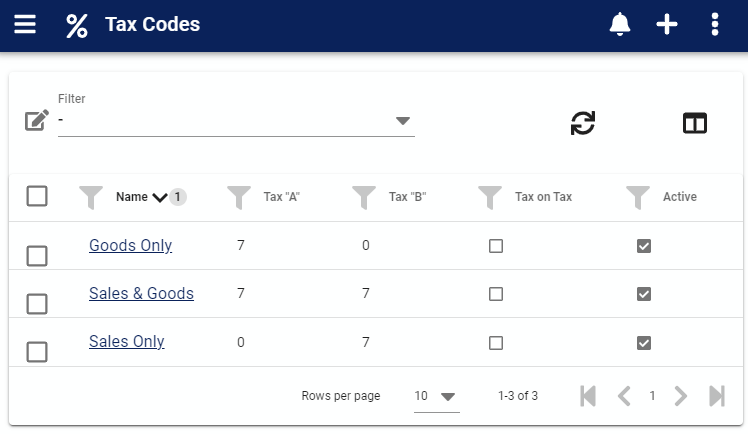The image size is (748, 434).
Task: Open the Sales & Goods tax code
Action: pos(141,293)
